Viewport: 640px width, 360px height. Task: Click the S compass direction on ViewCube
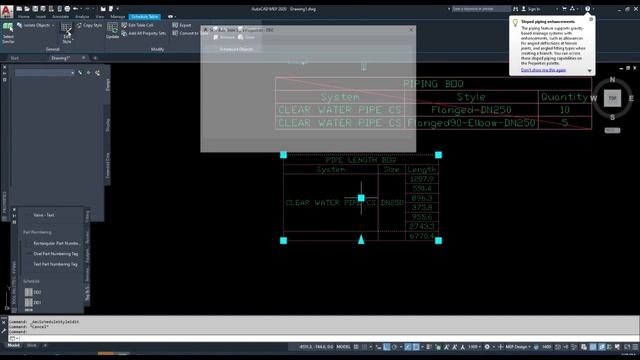(612, 117)
